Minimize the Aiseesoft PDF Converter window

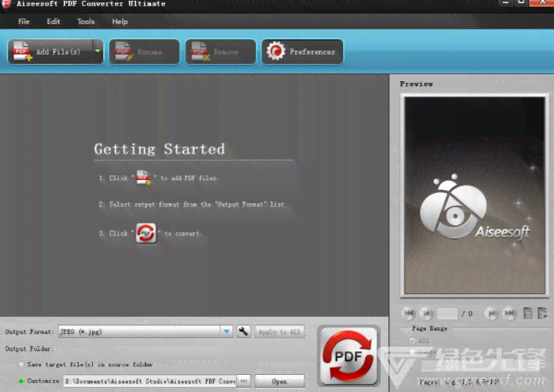pyautogui.click(x=505, y=3)
